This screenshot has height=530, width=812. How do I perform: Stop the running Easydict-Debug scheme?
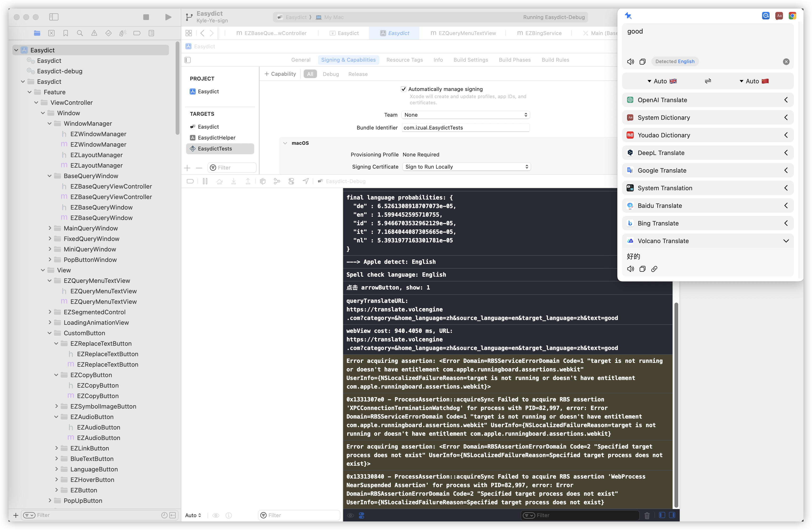coord(146,17)
